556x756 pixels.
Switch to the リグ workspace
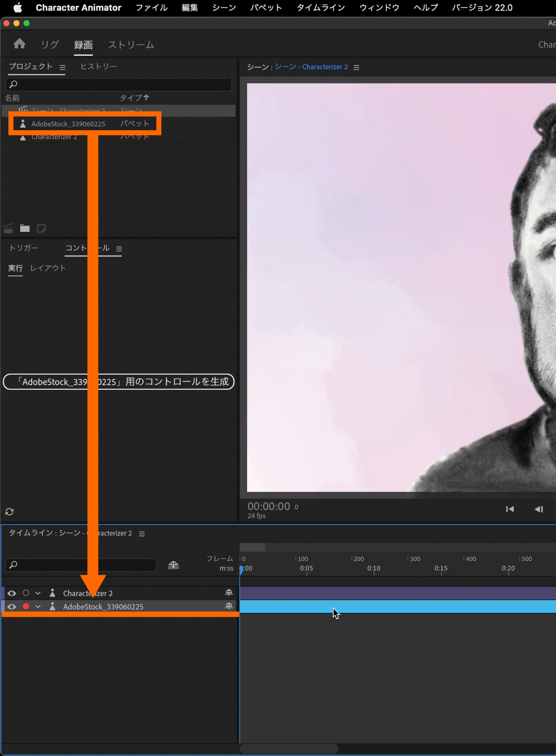point(50,45)
